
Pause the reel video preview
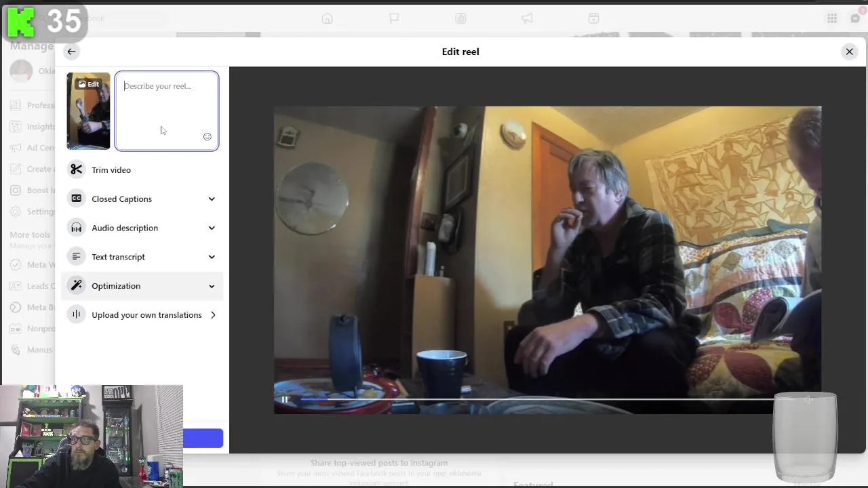click(285, 400)
